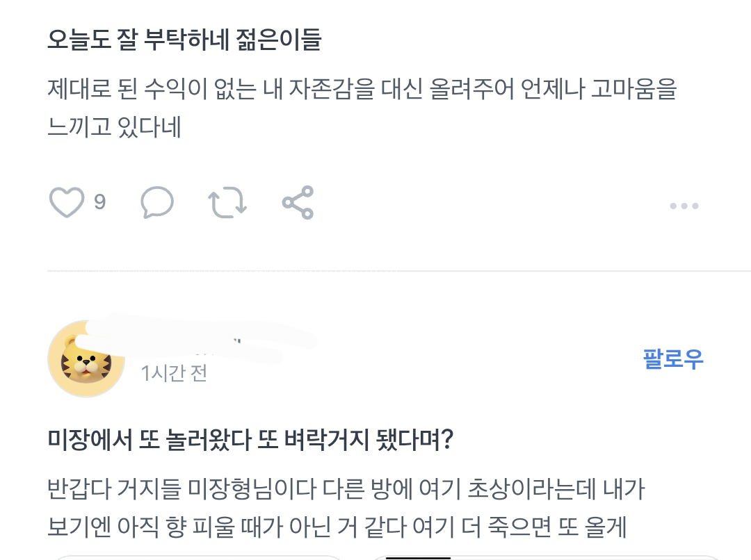Open comments via the speech bubble icon
The image size is (751, 560).
coord(156,203)
